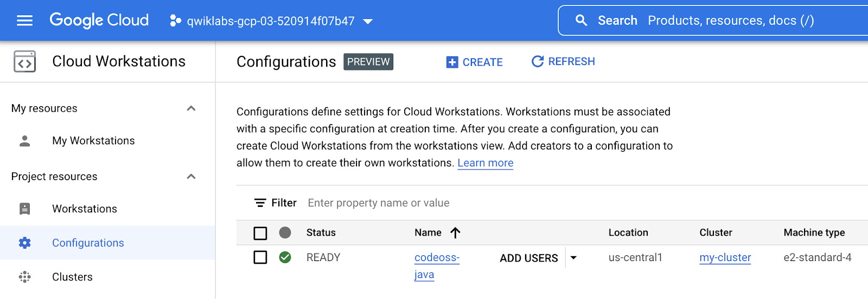Collapse the Project resources section
The height and width of the screenshot is (299, 868).
click(x=191, y=177)
